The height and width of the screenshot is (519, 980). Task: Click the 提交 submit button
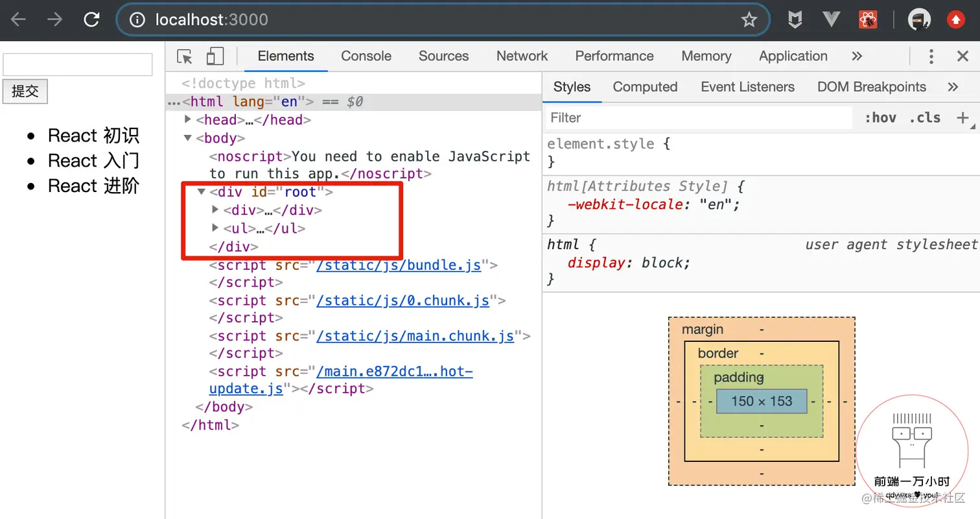[x=25, y=91]
